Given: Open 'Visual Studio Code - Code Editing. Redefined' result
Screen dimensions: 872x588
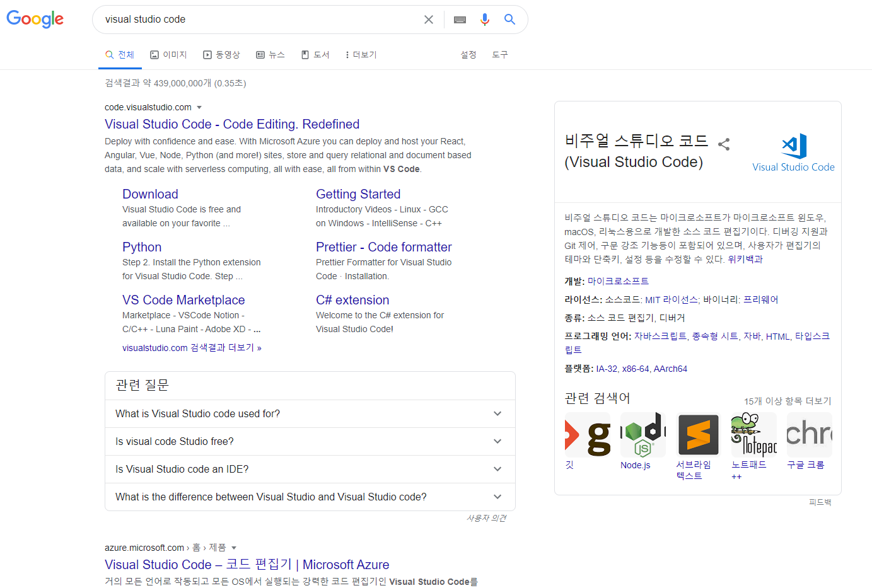Looking at the screenshot, I should click(232, 124).
